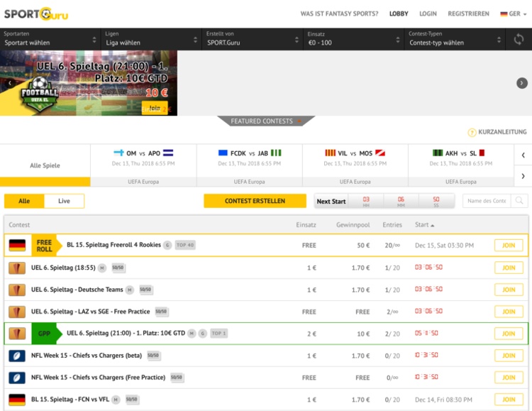The width and height of the screenshot is (532, 411).
Task: Click the featured UEL banner image
Action: click(89, 83)
